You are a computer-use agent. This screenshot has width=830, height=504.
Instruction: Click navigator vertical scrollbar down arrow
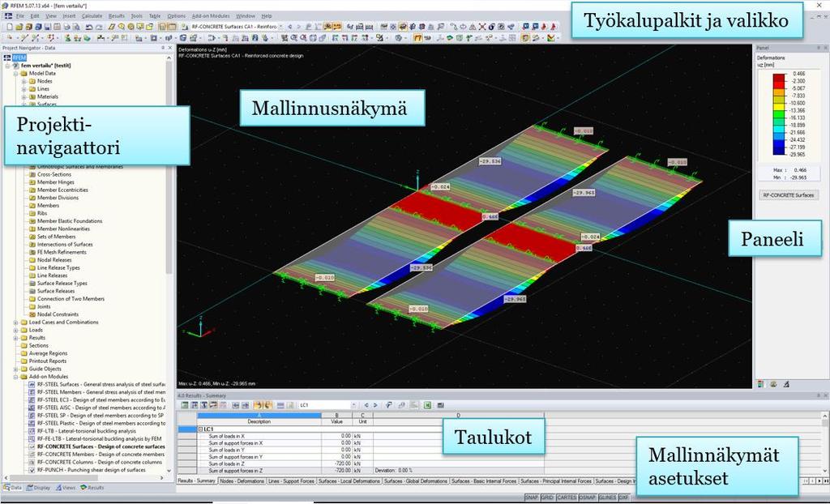pyautogui.click(x=169, y=470)
